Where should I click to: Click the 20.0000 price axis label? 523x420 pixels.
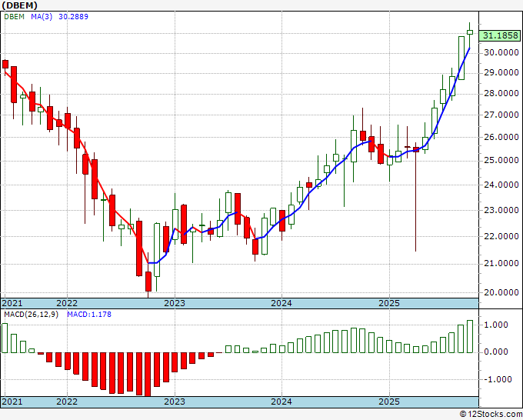tap(501, 292)
